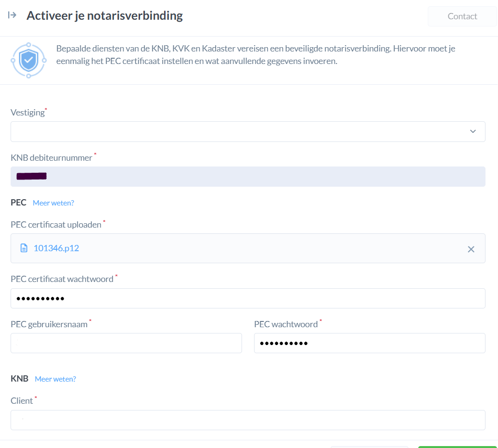Click the shield checkmark security icon
Screen dimensions: 498x448
tap(28, 60)
